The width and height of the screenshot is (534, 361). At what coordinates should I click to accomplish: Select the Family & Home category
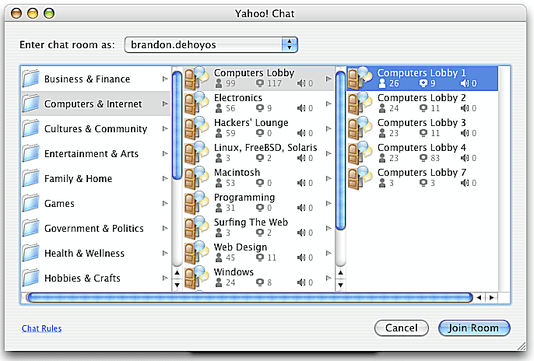pyautogui.click(x=96, y=178)
